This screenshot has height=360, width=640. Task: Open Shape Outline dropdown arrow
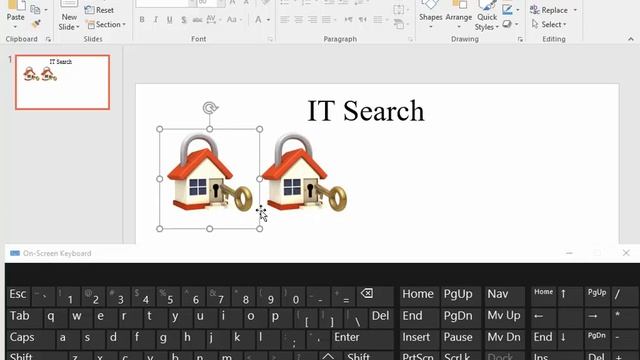(518, 10)
